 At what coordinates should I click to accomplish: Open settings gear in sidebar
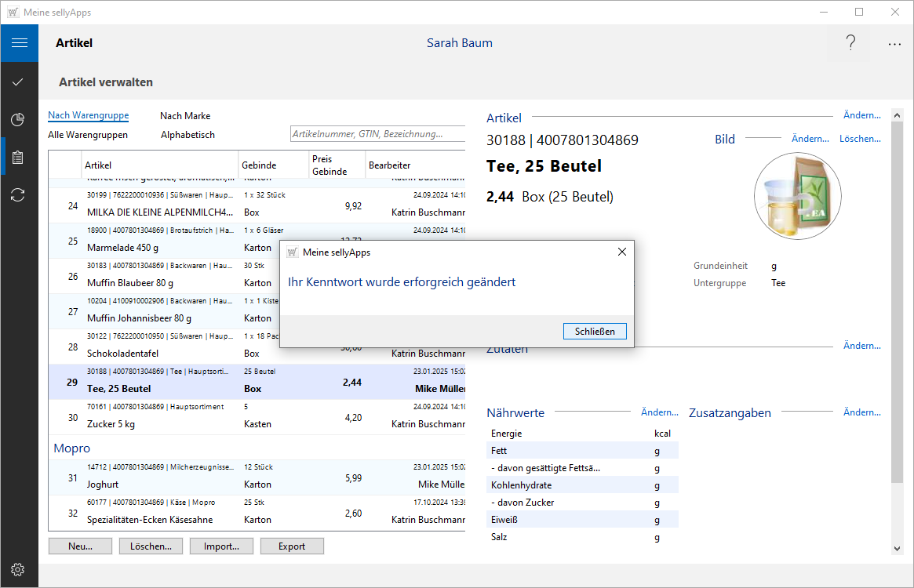tap(18, 569)
